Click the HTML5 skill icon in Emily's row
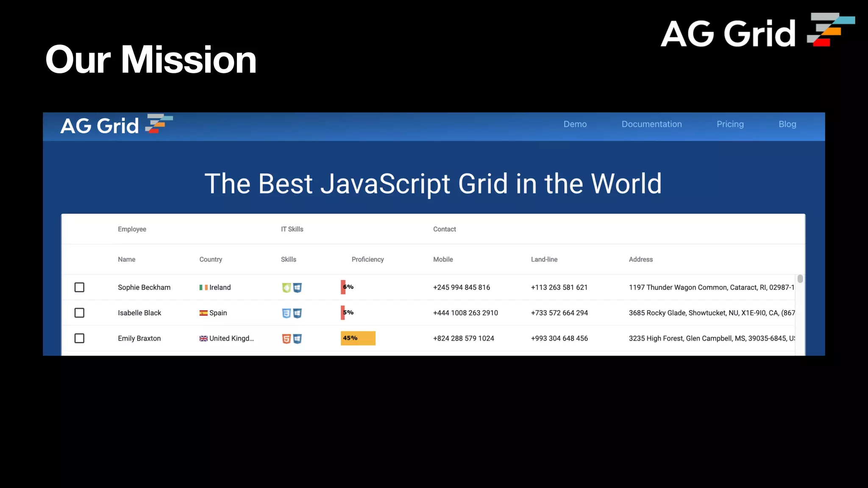The image size is (868, 488). point(287,338)
